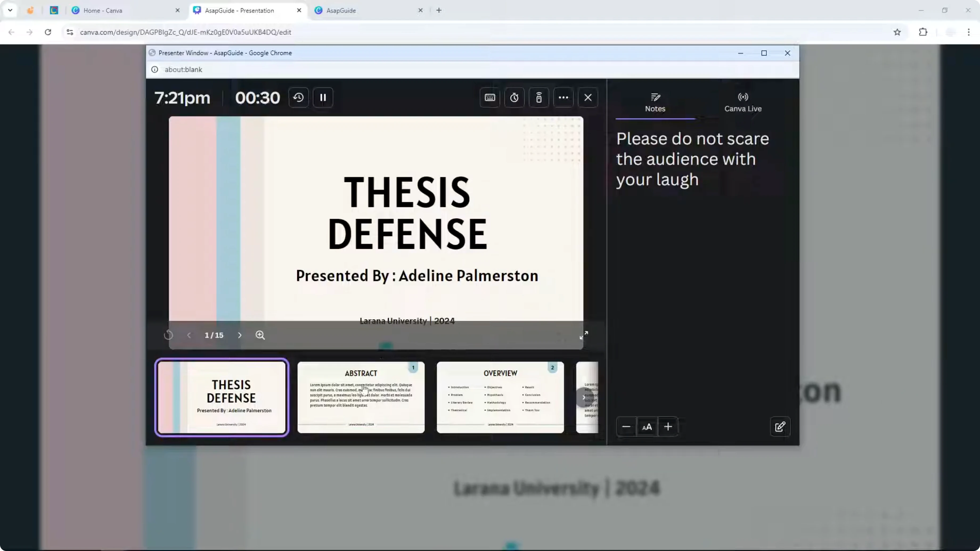Viewport: 980px width, 551px height.
Task: Go back in browser history
Action: 11,32
